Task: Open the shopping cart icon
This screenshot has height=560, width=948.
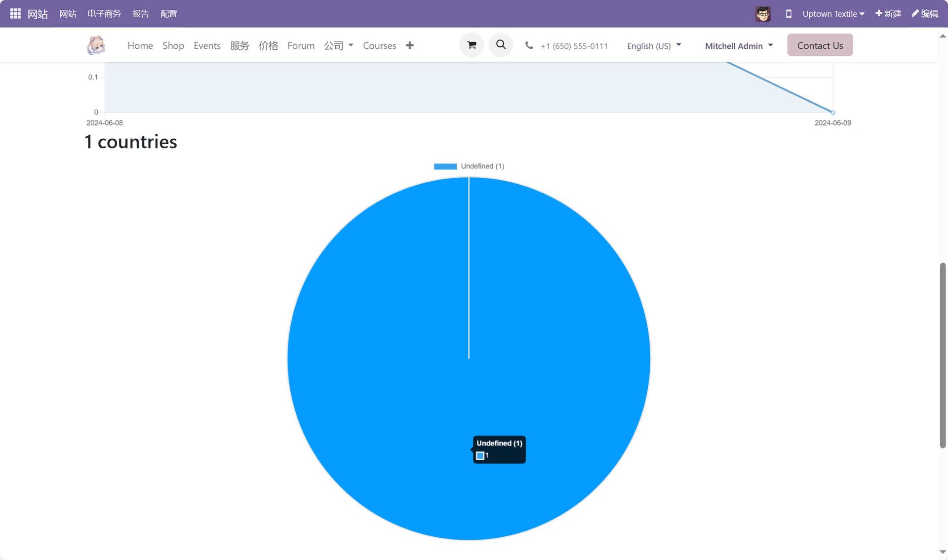Action: (472, 45)
